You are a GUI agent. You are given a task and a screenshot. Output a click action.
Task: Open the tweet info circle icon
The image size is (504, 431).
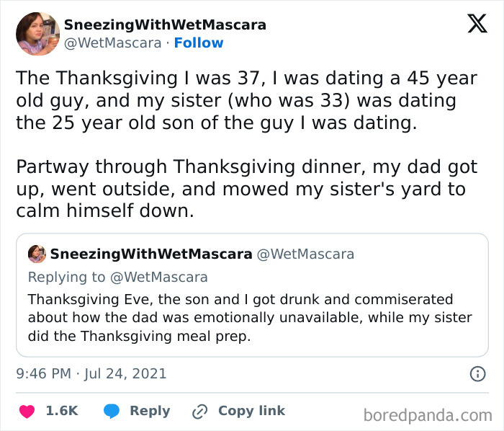click(x=477, y=373)
